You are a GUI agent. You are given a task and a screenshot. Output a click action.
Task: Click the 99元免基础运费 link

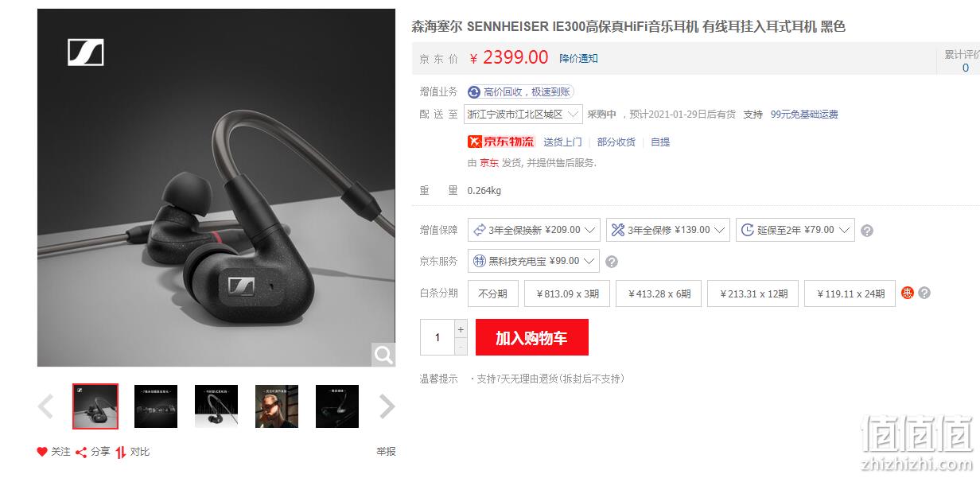pos(804,115)
